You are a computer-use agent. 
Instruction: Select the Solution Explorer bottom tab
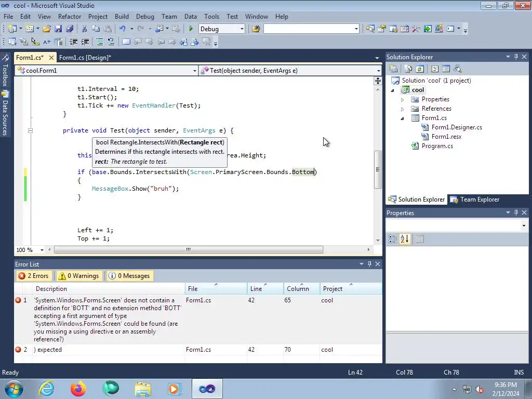[x=417, y=199]
